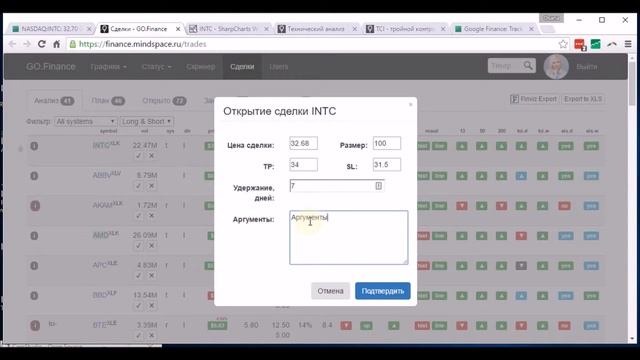Viewport: 640px width, 360px height.
Task: Expand the Статус navbar dropdown
Action: point(156,67)
